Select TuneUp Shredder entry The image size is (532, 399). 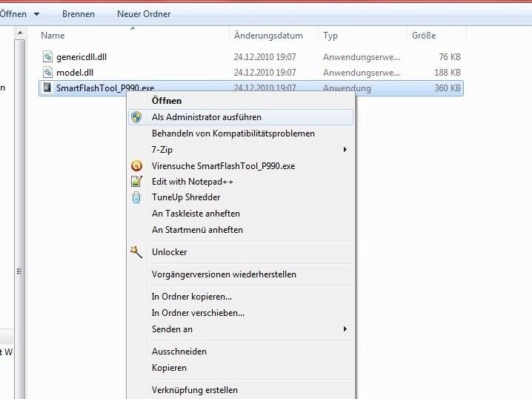pyautogui.click(x=241, y=197)
